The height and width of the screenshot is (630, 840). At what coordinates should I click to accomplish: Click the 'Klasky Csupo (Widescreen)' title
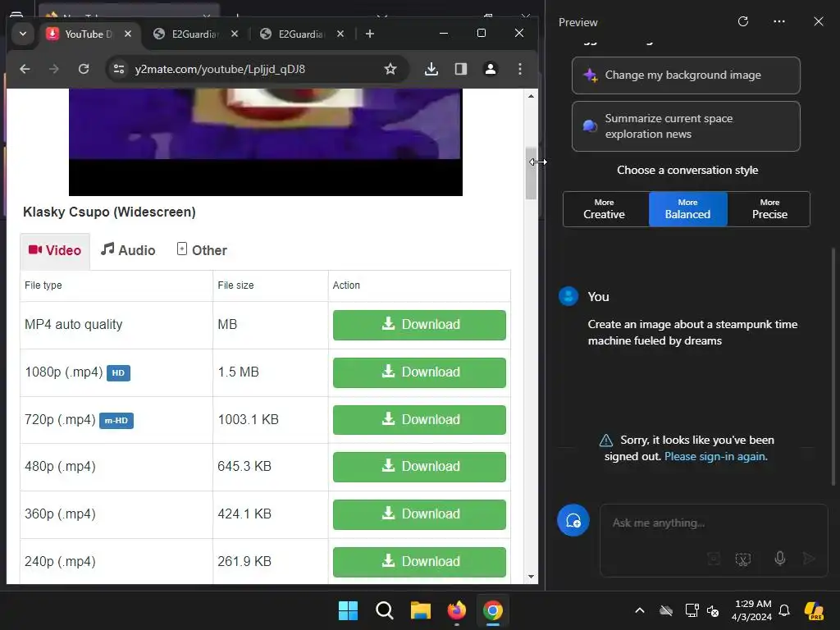pyautogui.click(x=109, y=212)
